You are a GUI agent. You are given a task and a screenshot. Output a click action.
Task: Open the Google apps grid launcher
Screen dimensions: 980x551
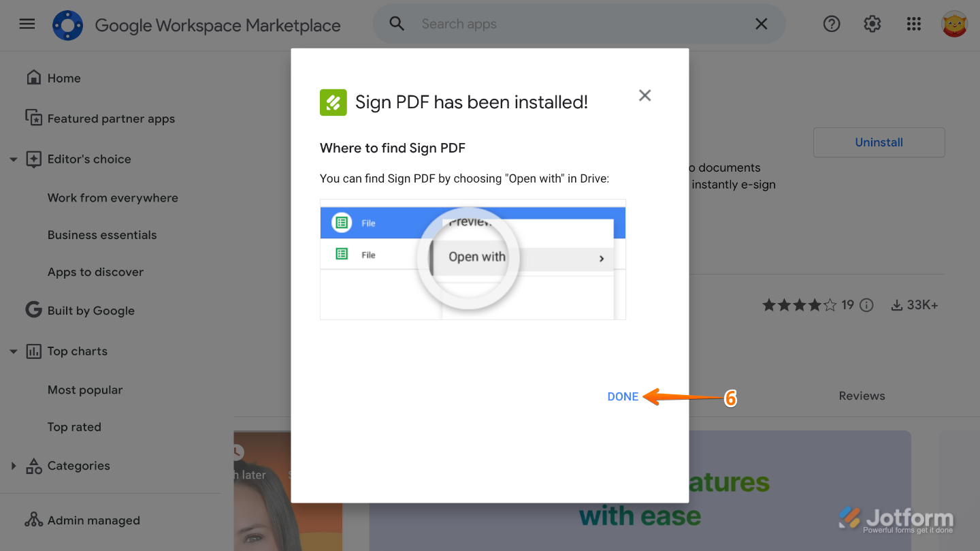(x=913, y=24)
